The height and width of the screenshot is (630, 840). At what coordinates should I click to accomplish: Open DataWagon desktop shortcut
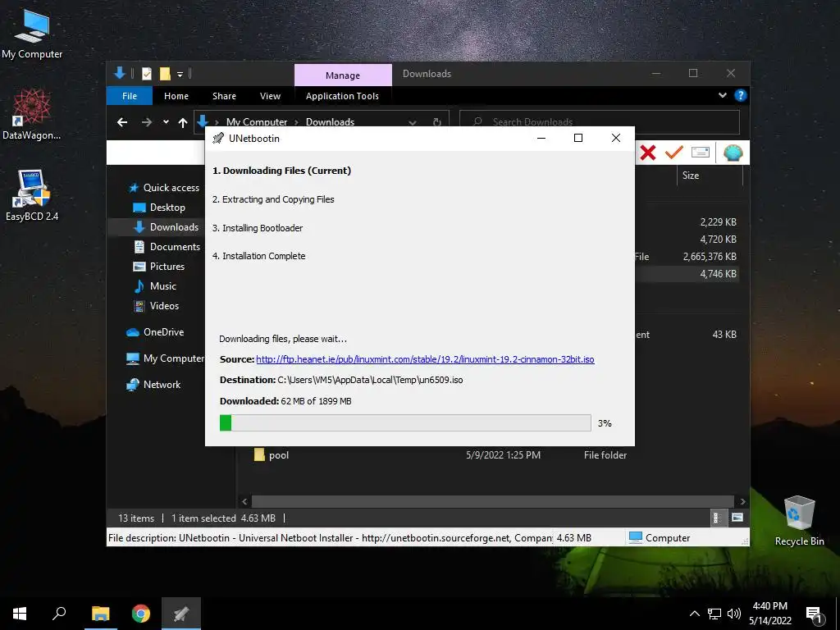coord(32,114)
